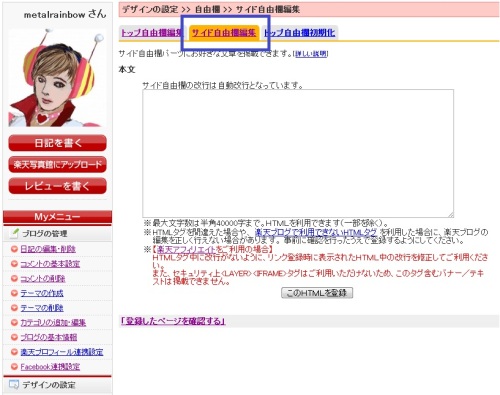
Task: Click the 本文 label
Action: tap(127, 70)
